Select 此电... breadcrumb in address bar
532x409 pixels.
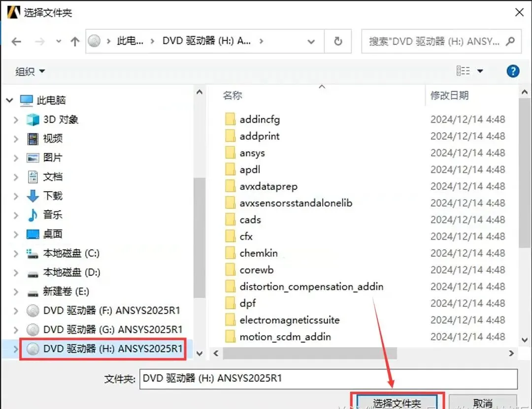click(x=130, y=41)
